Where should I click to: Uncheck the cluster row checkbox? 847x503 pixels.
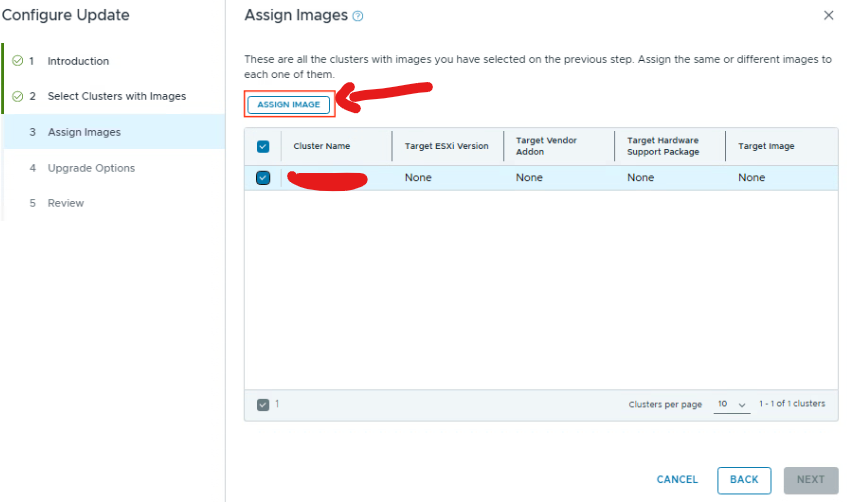pos(263,178)
